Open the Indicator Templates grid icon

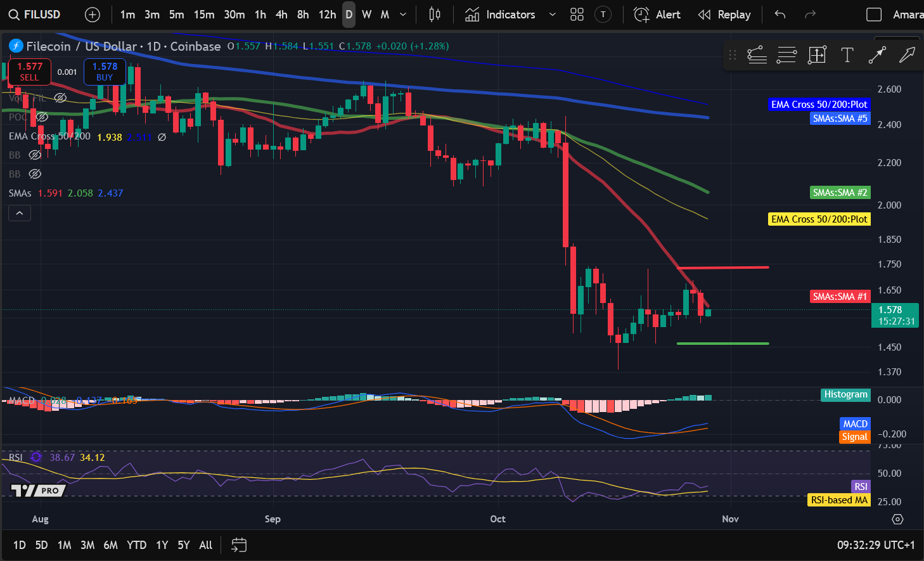577,14
